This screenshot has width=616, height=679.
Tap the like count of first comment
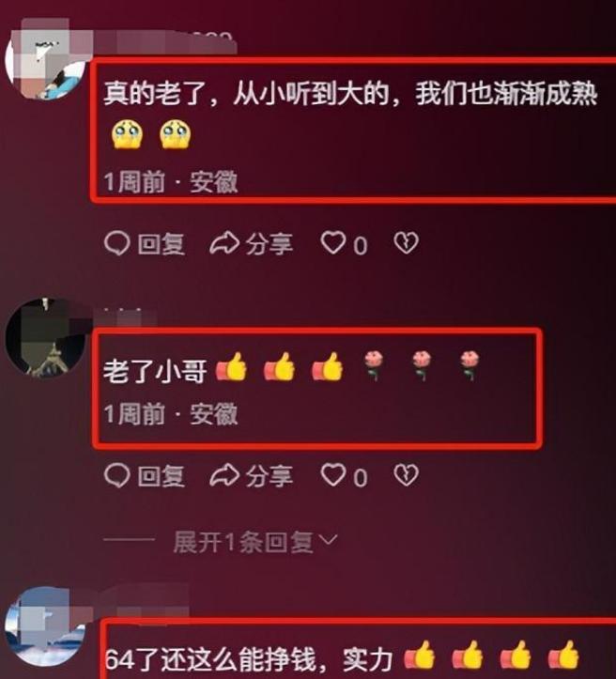[361, 246]
